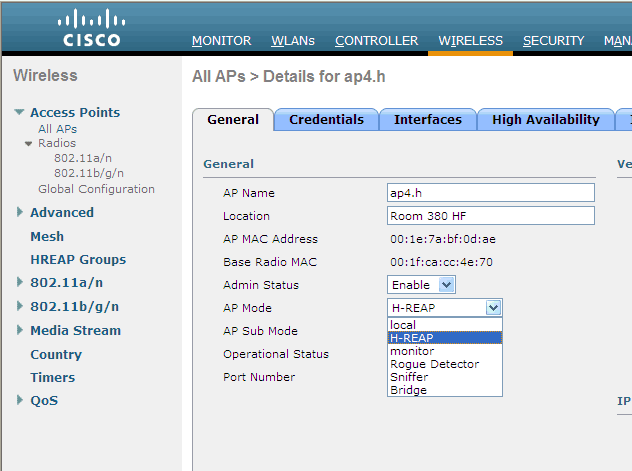
Task: Switch to the General tab
Action: click(233, 120)
